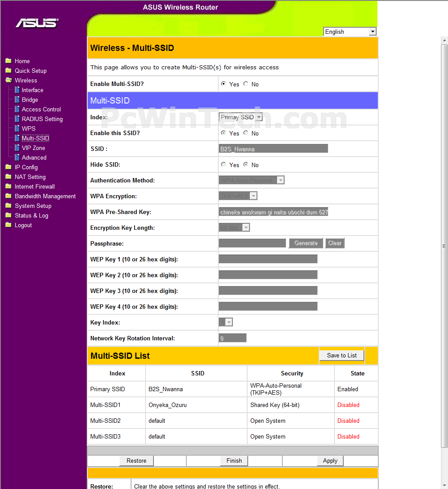Image resolution: width=448 pixels, height=489 pixels.
Task: Go to RADIUS Setting
Action: click(42, 119)
